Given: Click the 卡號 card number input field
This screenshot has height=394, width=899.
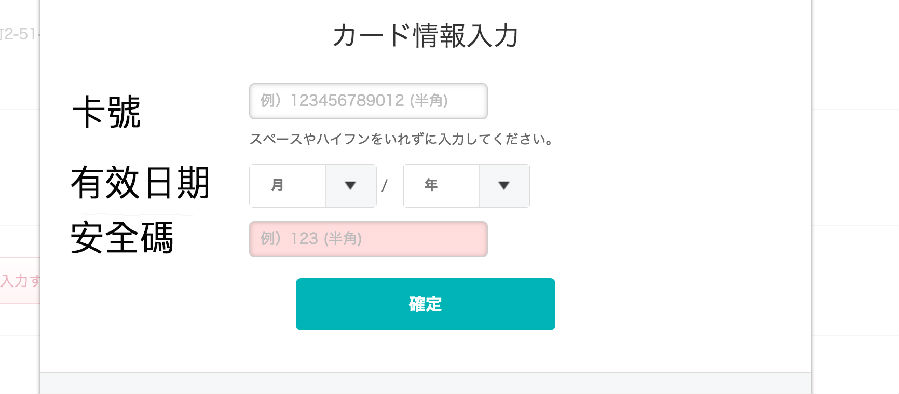Looking at the screenshot, I should click(368, 101).
